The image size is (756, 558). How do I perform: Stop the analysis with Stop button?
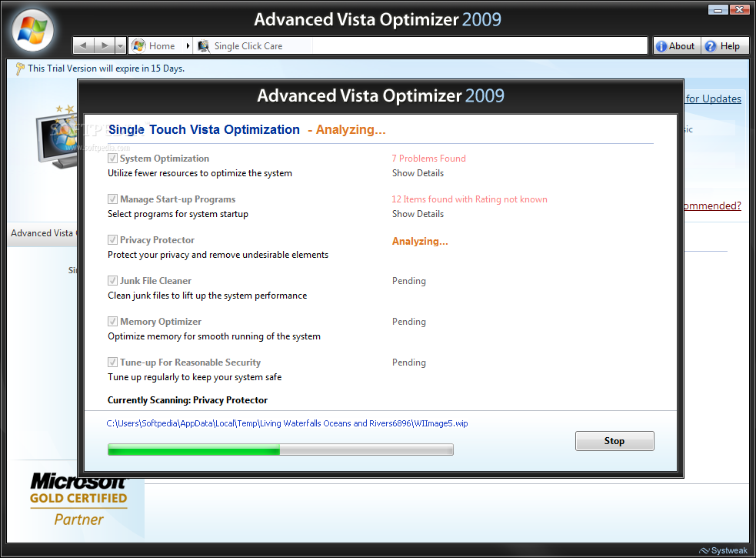tap(614, 441)
